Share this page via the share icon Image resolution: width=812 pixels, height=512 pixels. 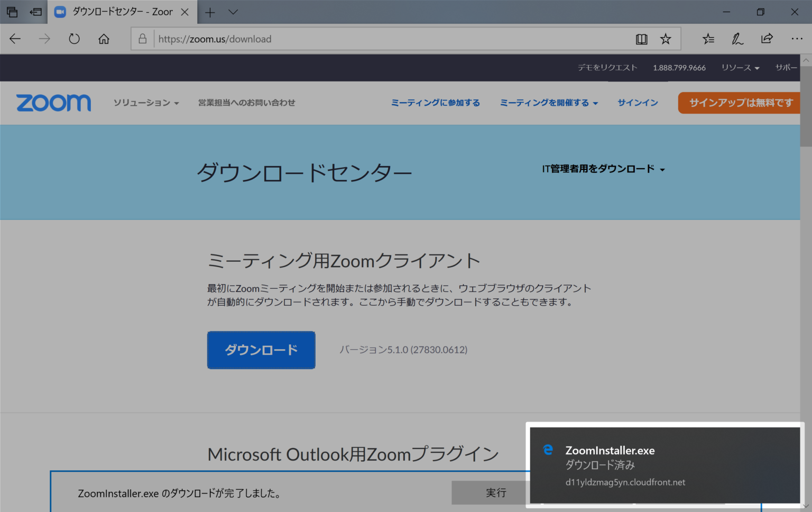[767, 39]
